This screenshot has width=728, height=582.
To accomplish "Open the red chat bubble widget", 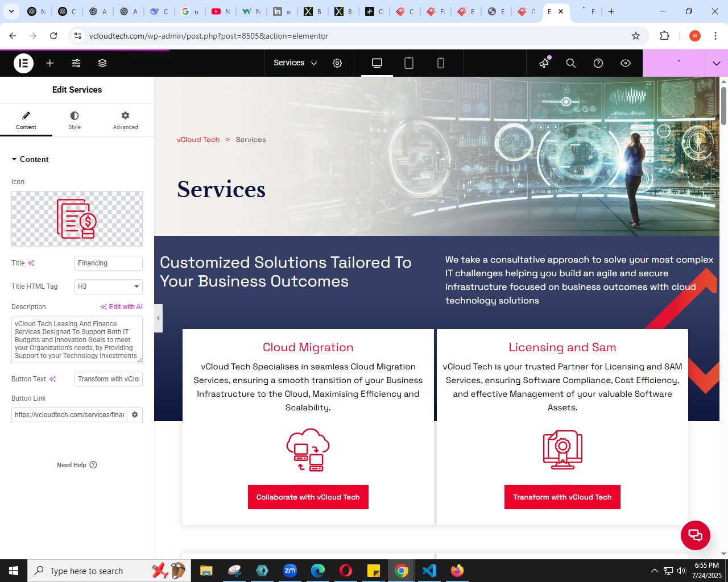I will pos(696,535).
